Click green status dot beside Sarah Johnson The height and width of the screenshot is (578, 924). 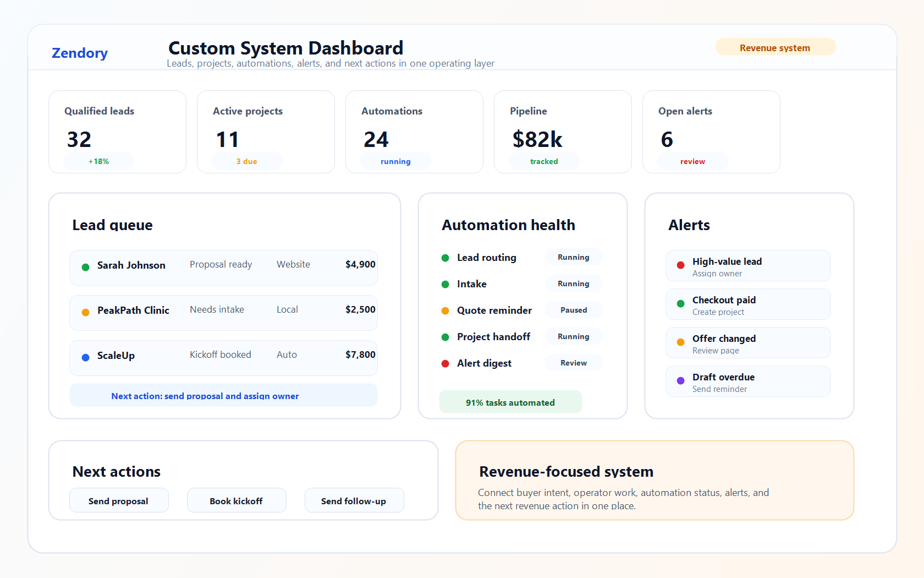point(85,267)
